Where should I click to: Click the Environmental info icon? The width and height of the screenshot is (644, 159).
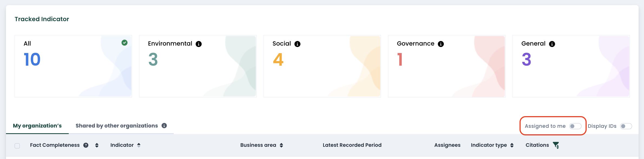[x=199, y=44]
